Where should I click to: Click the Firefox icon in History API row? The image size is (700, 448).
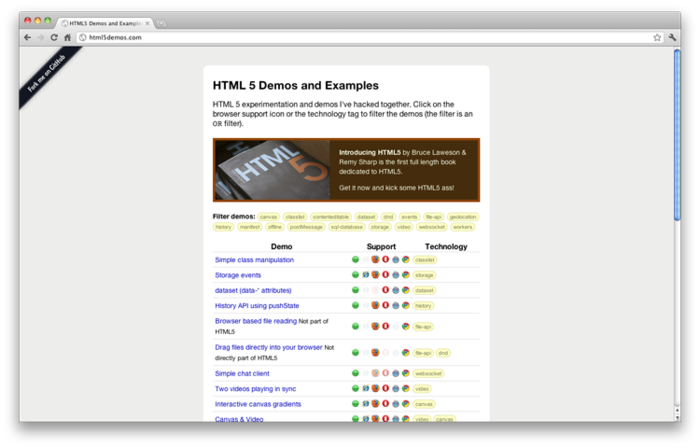(x=375, y=305)
